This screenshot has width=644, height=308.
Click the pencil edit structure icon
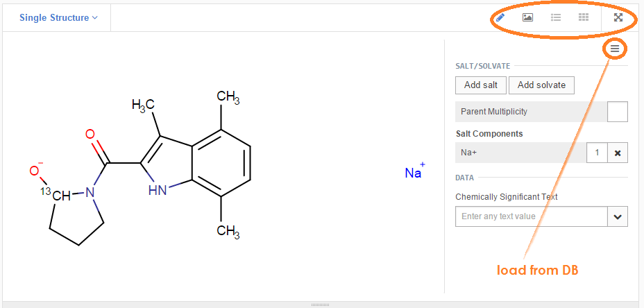coord(500,17)
